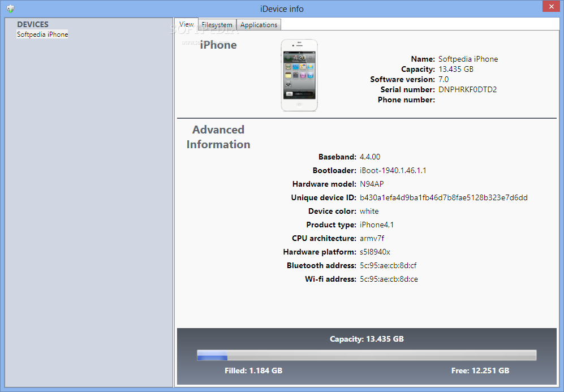564x392 pixels.
Task: Open the Applications tab
Action: (x=259, y=25)
